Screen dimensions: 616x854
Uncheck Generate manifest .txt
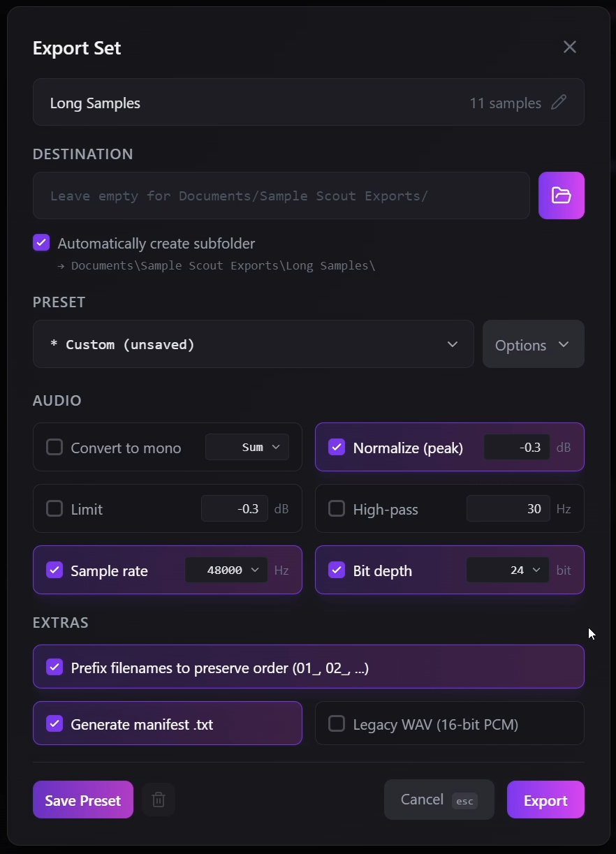(x=54, y=723)
